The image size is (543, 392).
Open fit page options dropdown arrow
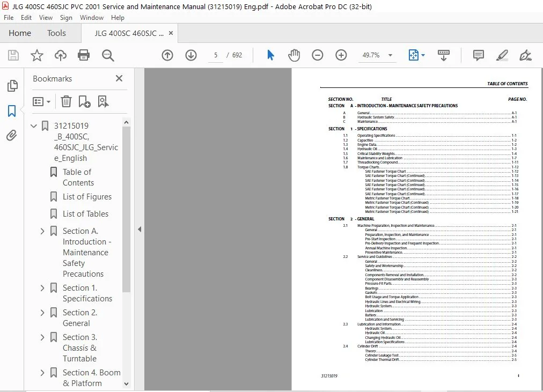click(x=423, y=55)
